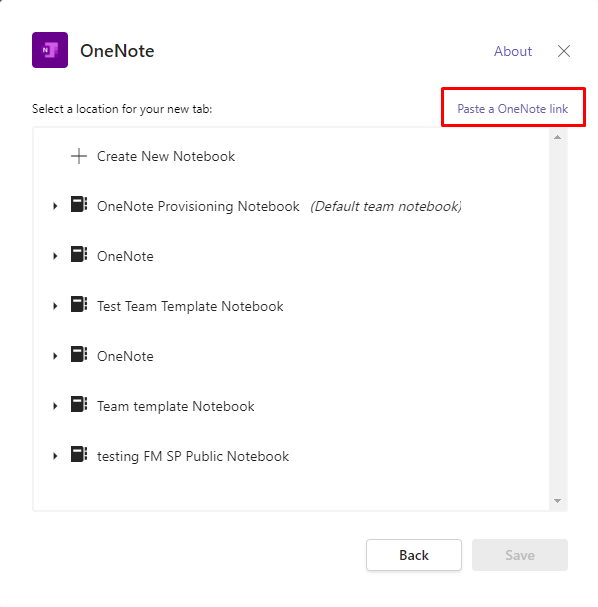Click the icon of the OneNote notebook just below Provisioning Notebook
The image size is (598, 607).
pyautogui.click(x=79, y=254)
